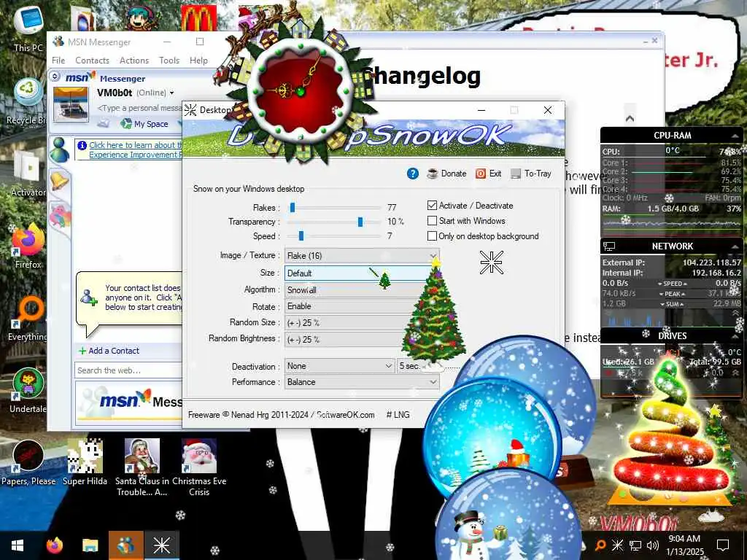Enable Start with Windows checkbox

(x=432, y=221)
